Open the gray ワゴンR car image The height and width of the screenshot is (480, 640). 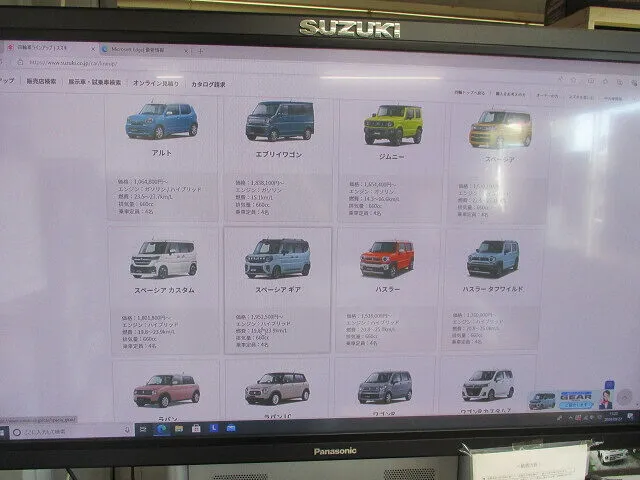point(385,387)
